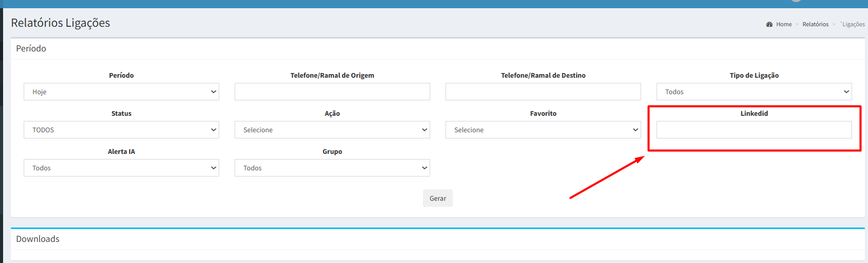Viewport: 868px width, 263px height.
Task: Click the Relatórios Ligações page title
Action: pyautogui.click(x=60, y=23)
